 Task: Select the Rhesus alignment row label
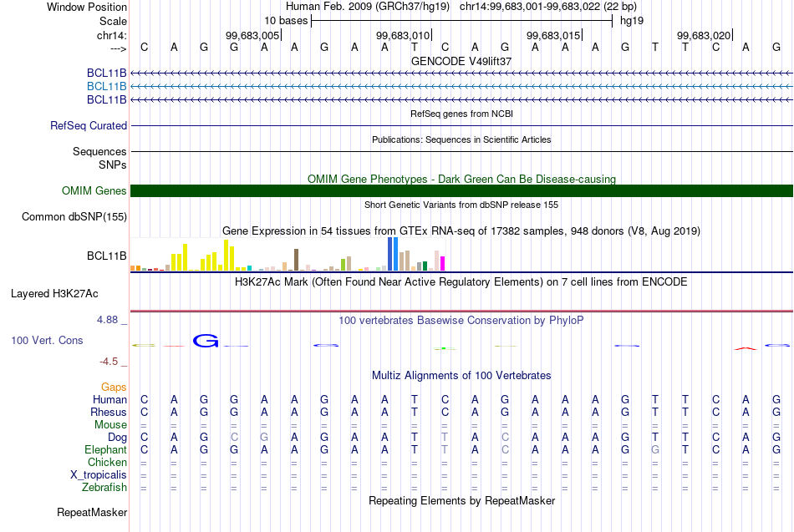click(x=109, y=412)
